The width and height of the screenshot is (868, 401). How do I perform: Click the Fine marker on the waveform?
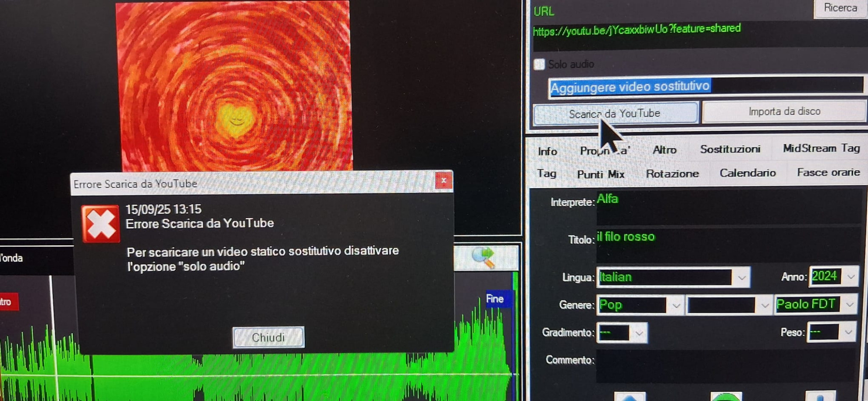pyautogui.click(x=495, y=299)
